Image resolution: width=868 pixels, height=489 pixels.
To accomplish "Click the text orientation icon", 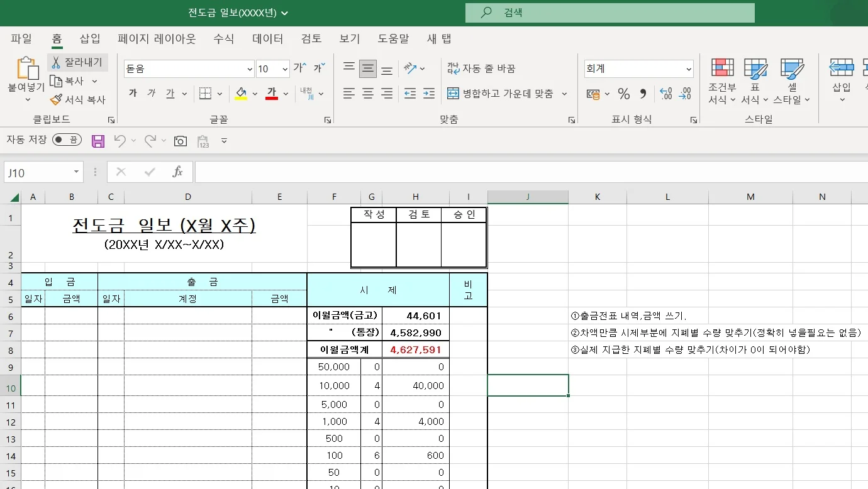I will click(x=410, y=68).
